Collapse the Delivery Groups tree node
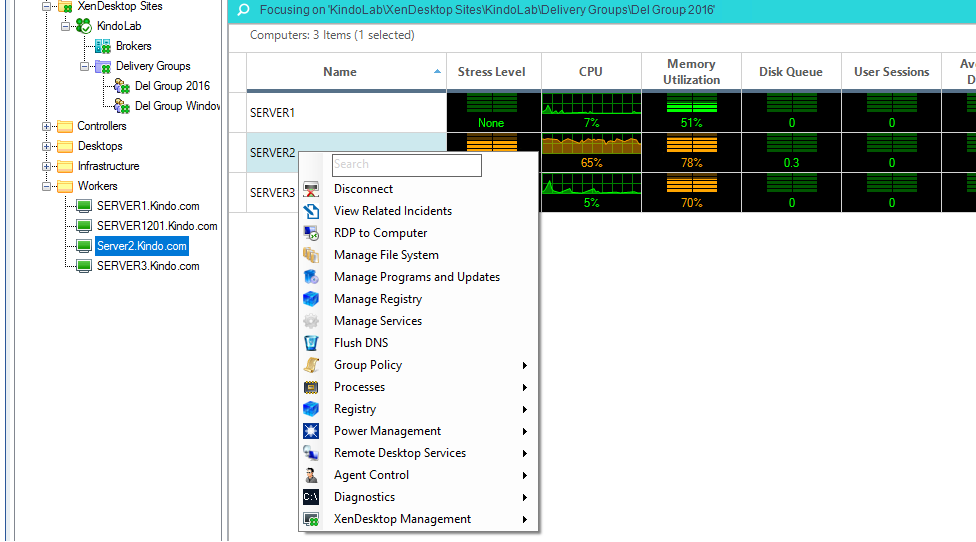Image resolution: width=976 pixels, height=542 pixels. 85,66
